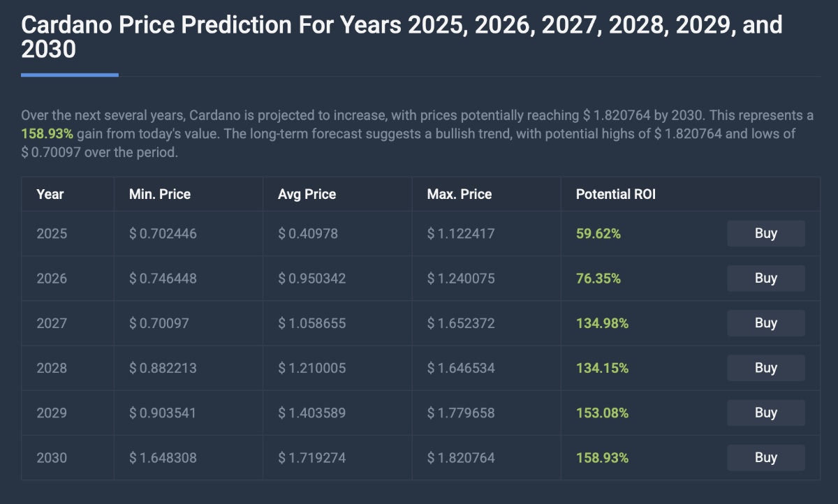Image resolution: width=838 pixels, height=504 pixels.
Task: Select the Potential ROI column header
Action: click(x=616, y=194)
